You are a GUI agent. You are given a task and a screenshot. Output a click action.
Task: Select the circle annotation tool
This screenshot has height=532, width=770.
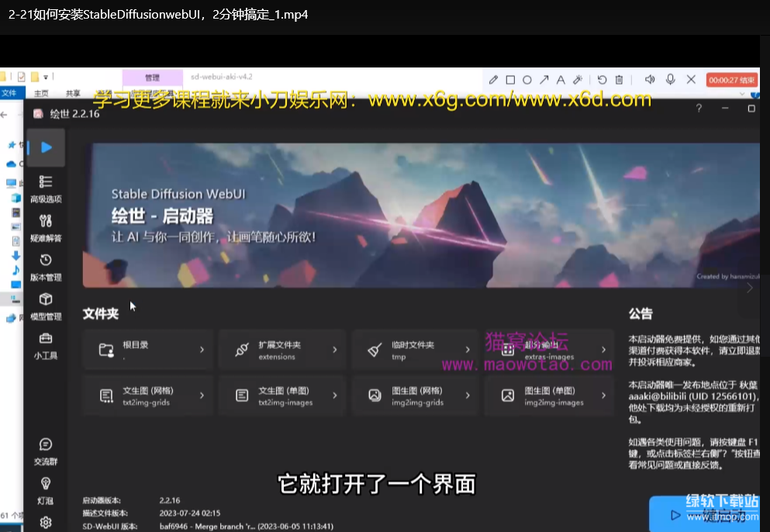point(527,80)
